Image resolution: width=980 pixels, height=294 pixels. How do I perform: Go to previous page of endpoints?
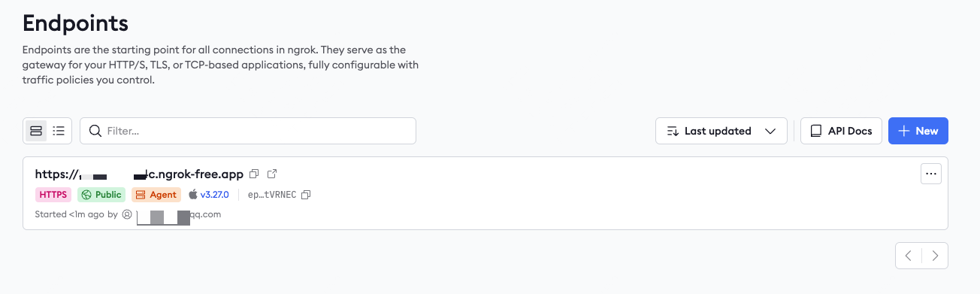[909, 256]
